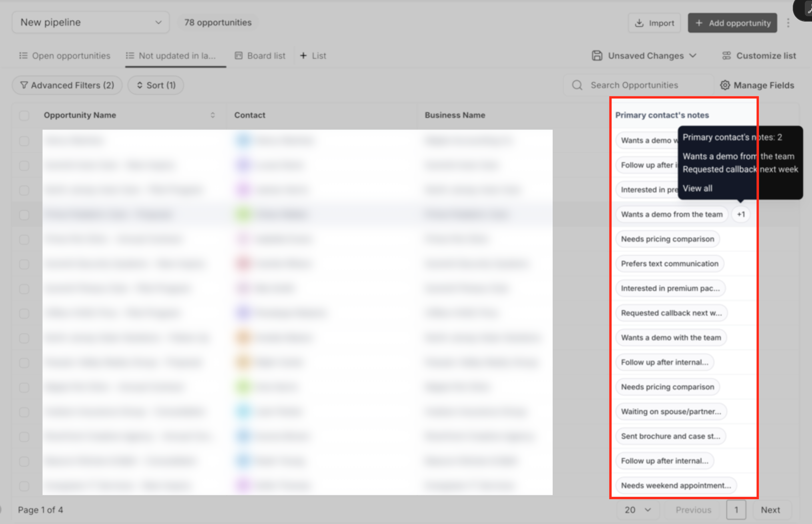The width and height of the screenshot is (812, 524).
Task: Click the Customize list icon
Action: (x=726, y=56)
